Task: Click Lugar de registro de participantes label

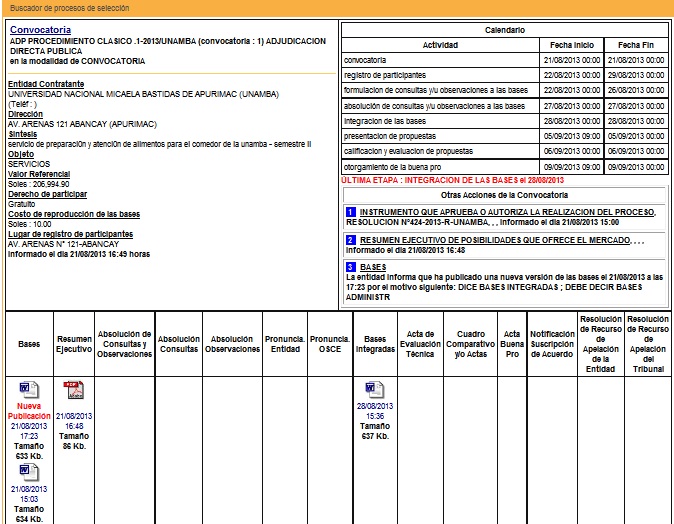Action: (70, 234)
